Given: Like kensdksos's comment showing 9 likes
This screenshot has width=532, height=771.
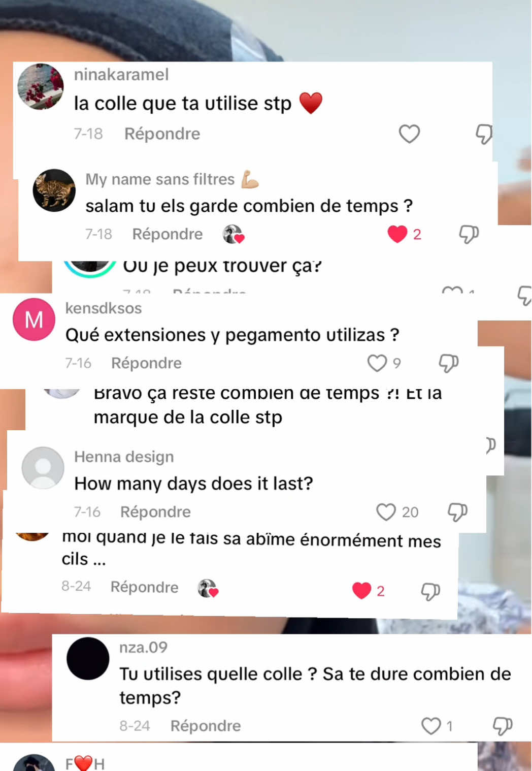Looking at the screenshot, I should click(x=377, y=363).
